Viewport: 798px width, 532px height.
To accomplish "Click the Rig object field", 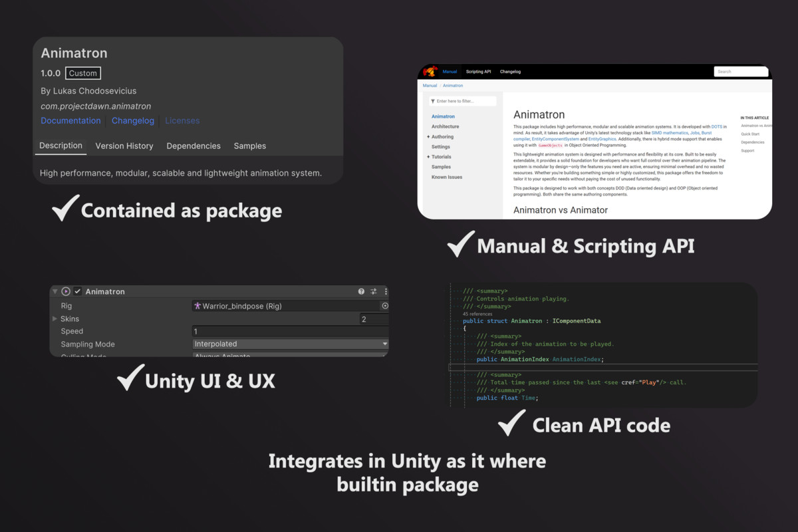I will (291, 306).
